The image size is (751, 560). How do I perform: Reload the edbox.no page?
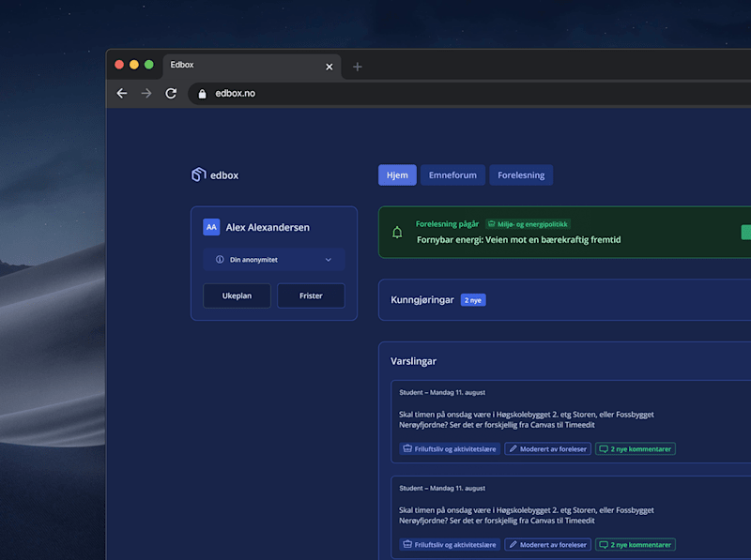point(171,94)
